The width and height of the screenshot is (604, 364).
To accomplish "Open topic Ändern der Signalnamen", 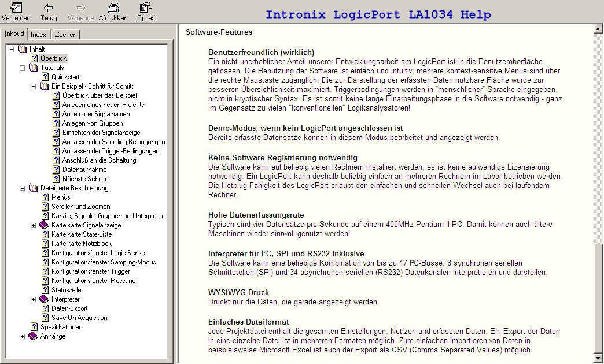I will point(96,114).
